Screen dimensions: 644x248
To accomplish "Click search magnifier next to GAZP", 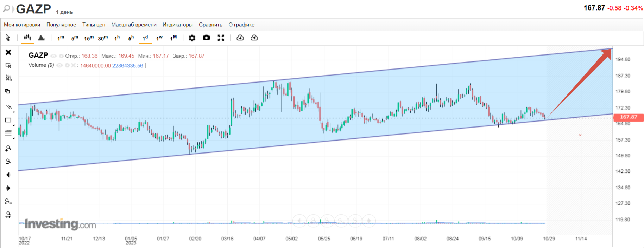I will click(6, 8).
